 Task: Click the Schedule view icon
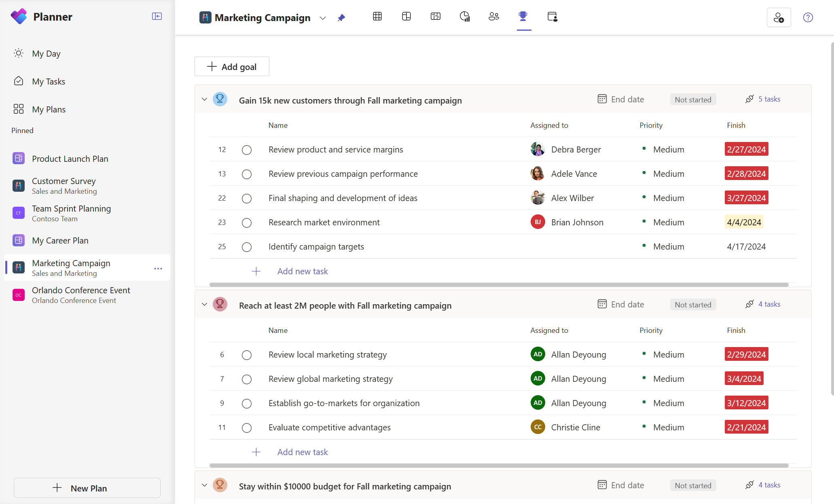(x=436, y=17)
